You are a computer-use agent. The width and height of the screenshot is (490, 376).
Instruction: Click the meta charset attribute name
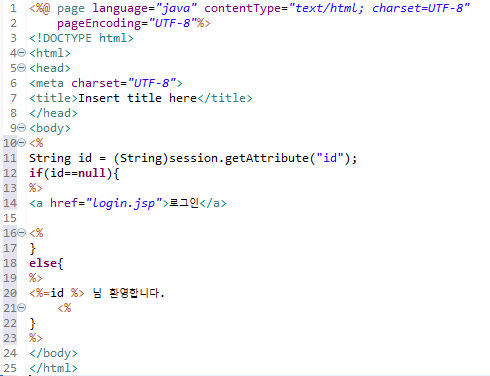tap(95, 83)
